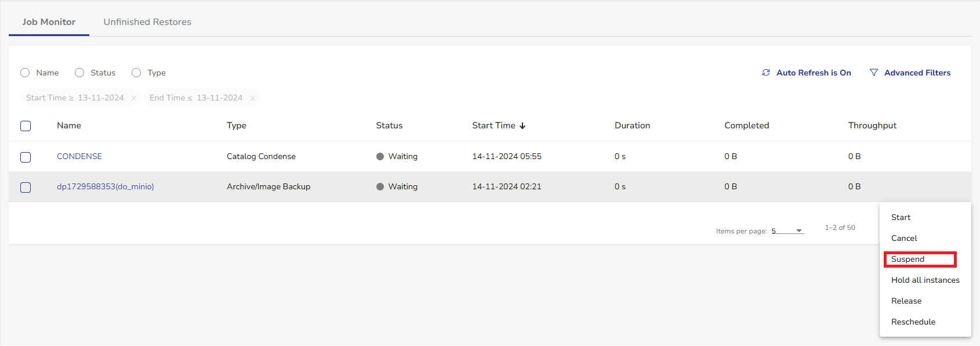Click the Auto Refresh sync icon
Image resolution: width=980 pixels, height=346 pixels.
click(x=766, y=73)
